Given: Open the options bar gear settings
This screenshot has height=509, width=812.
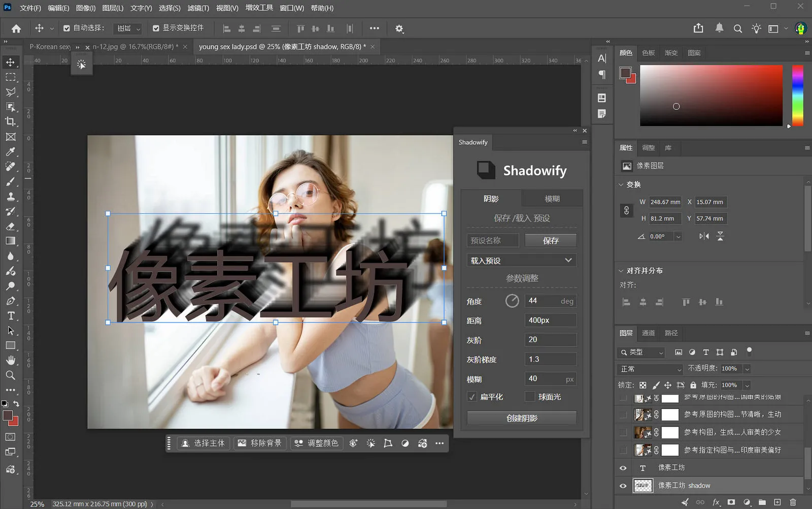Looking at the screenshot, I should tap(399, 28).
